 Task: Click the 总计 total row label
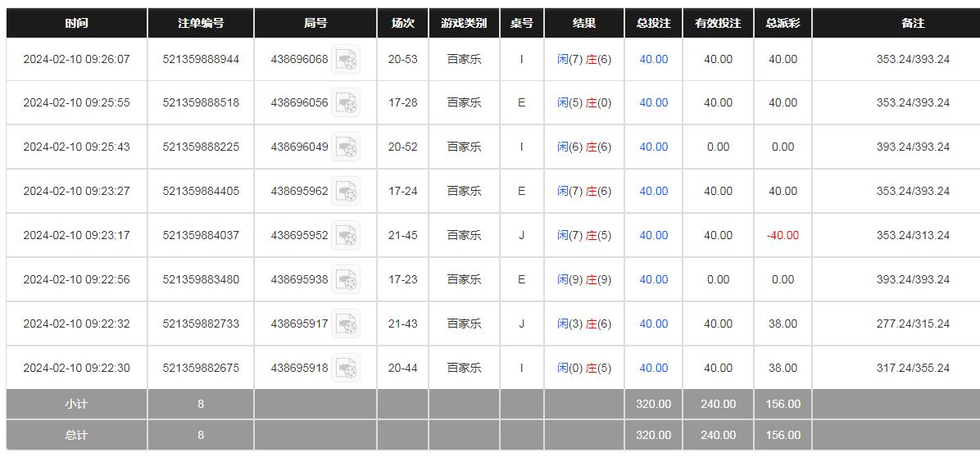76,436
